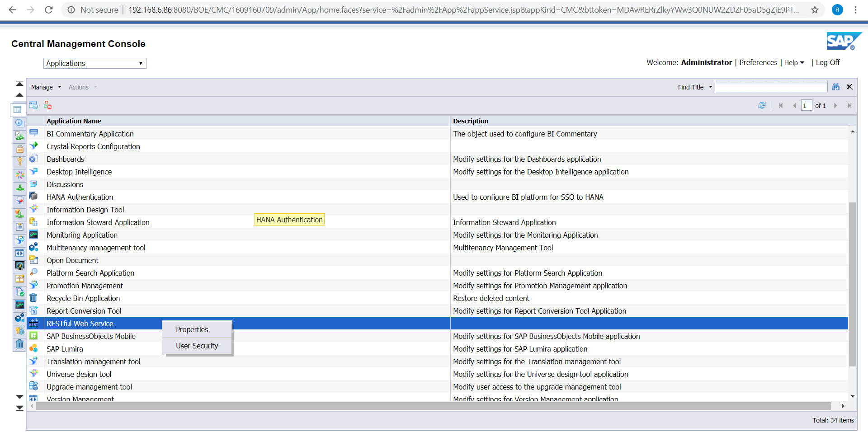Click the Manage Properties toolbar icon
The width and height of the screenshot is (868, 432).
click(33, 105)
